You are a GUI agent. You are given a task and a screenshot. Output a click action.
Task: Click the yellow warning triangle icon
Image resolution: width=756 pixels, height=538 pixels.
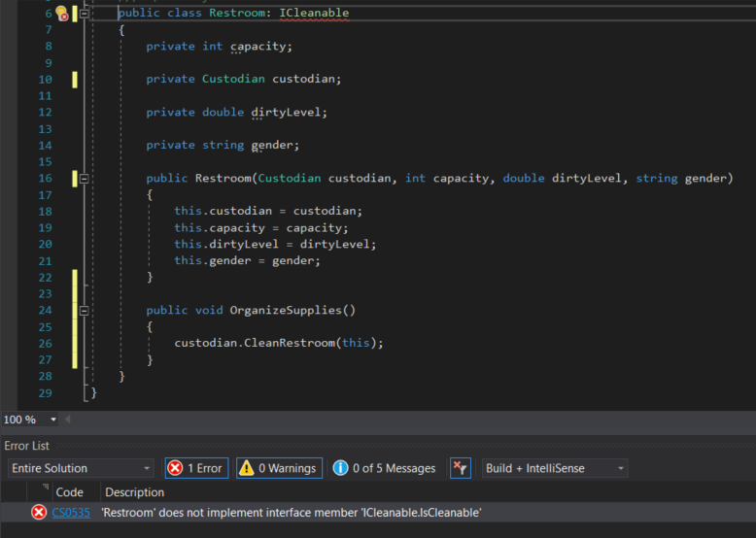(x=247, y=468)
